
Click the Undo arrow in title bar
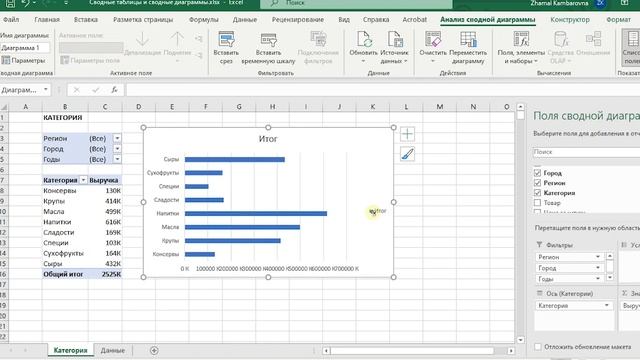click(x=25, y=3)
